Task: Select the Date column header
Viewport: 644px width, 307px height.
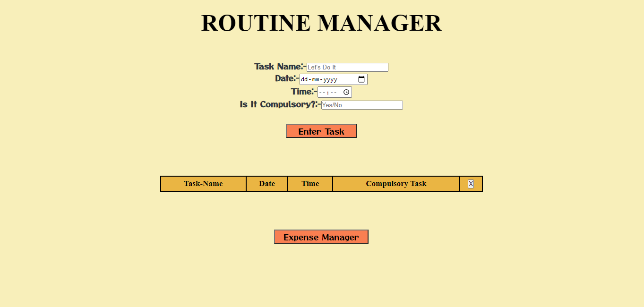Action: point(266,184)
